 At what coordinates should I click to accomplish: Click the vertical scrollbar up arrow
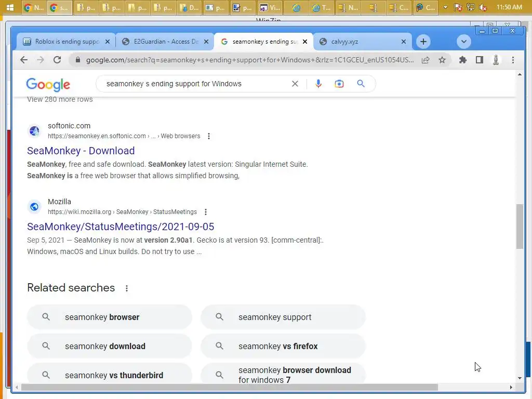[520, 75]
